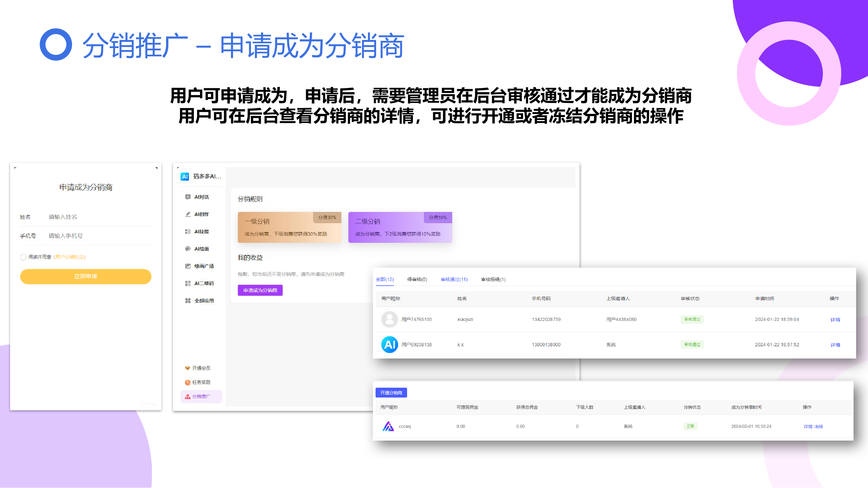The image size is (868, 488).
Task: Click the 开通会员 diamond icon
Action: (187, 368)
